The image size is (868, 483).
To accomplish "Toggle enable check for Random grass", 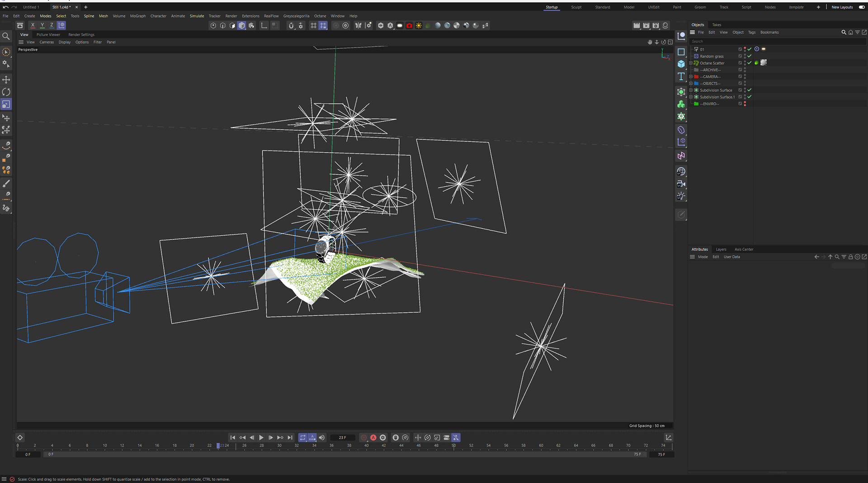I will pos(750,56).
